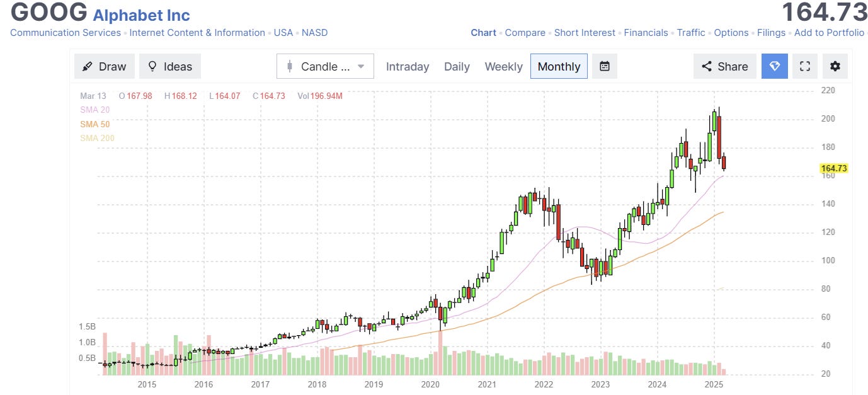Click the SMA 200 legend label
This screenshot has width=868, height=395.
tap(97, 138)
